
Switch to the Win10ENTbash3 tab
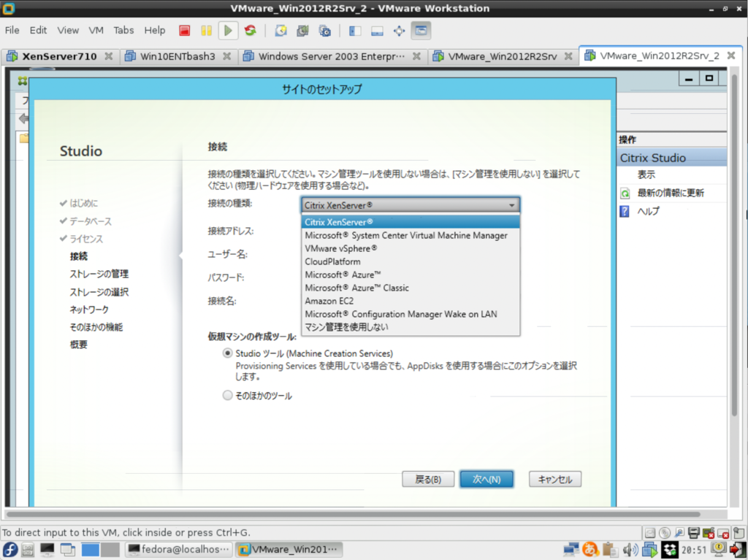(x=178, y=56)
